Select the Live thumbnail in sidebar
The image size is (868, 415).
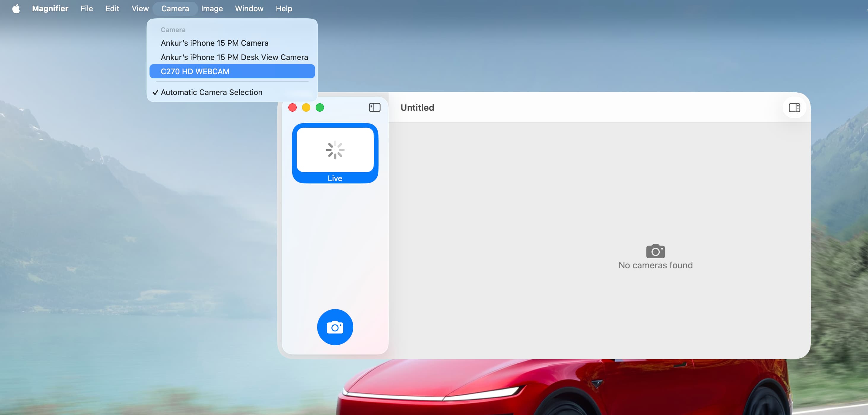tap(335, 153)
